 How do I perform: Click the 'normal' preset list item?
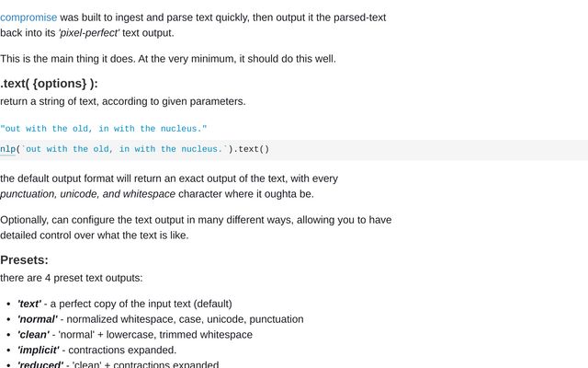click(160, 319)
